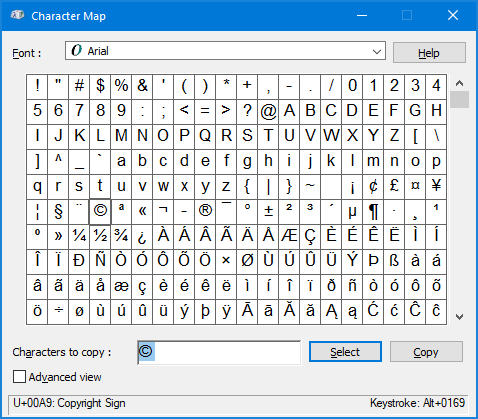Click the scrollbar down arrow
478x419 pixels.
point(459,316)
